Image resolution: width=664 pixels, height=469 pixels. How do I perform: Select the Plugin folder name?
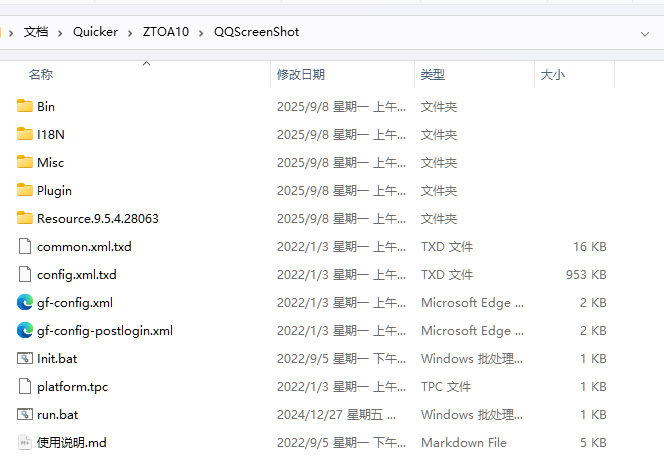54,191
